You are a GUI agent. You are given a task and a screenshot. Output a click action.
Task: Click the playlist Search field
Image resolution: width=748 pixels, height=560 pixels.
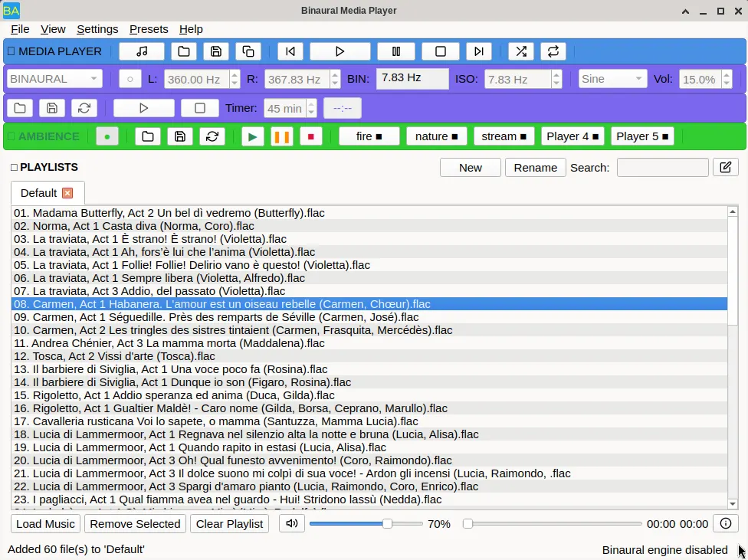tap(663, 168)
